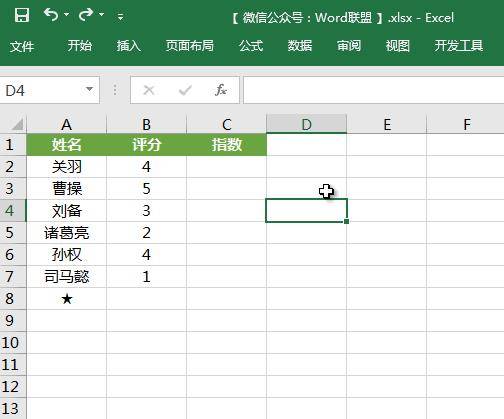The width and height of the screenshot is (504, 419).
Task: Click the cell containing 司马懿
Action: [67, 277]
